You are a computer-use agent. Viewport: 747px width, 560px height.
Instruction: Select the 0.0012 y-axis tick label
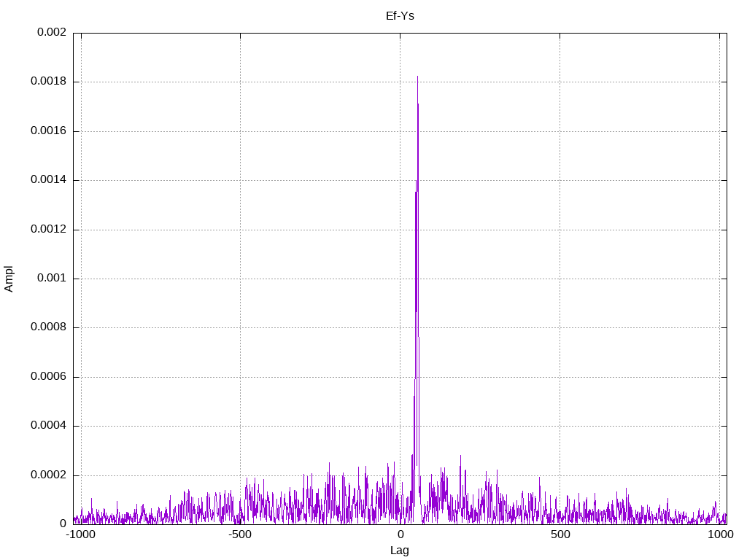(48, 230)
